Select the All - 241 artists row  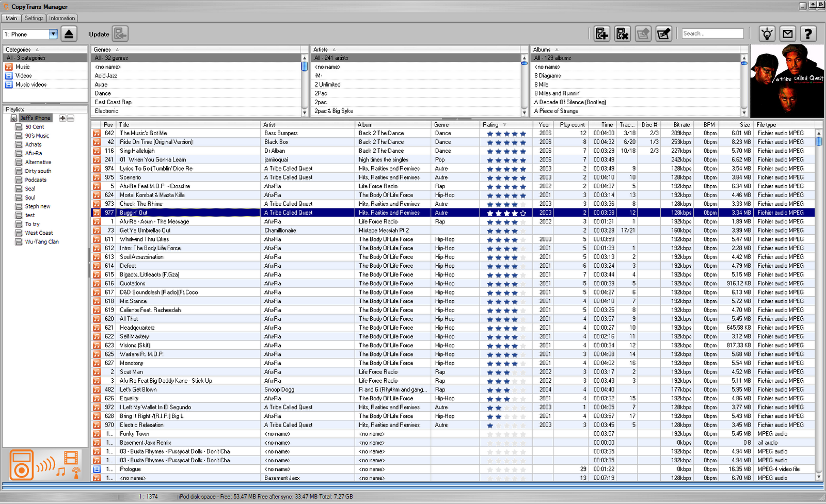point(416,58)
